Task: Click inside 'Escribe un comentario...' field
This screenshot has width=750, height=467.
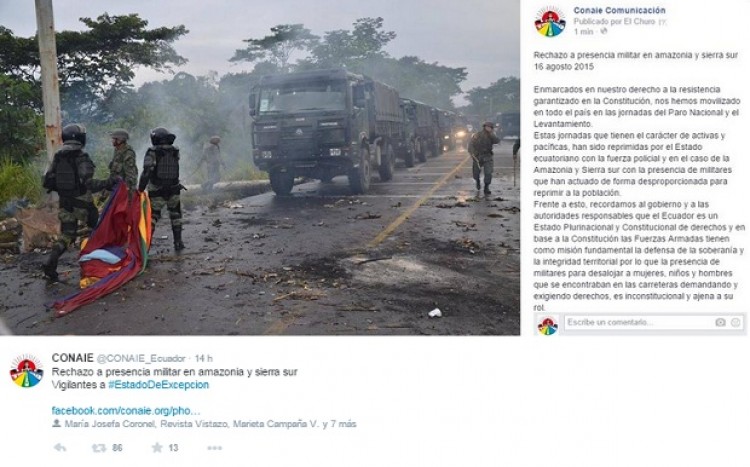Action: point(640,322)
